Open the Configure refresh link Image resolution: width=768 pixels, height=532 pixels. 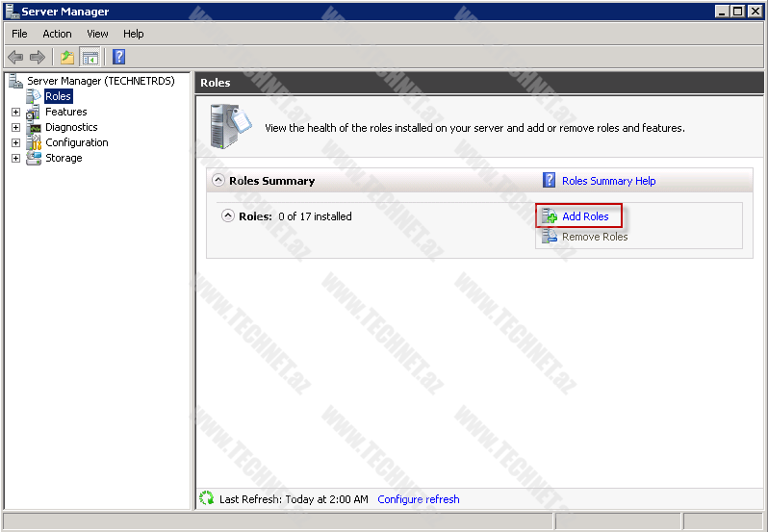point(418,499)
